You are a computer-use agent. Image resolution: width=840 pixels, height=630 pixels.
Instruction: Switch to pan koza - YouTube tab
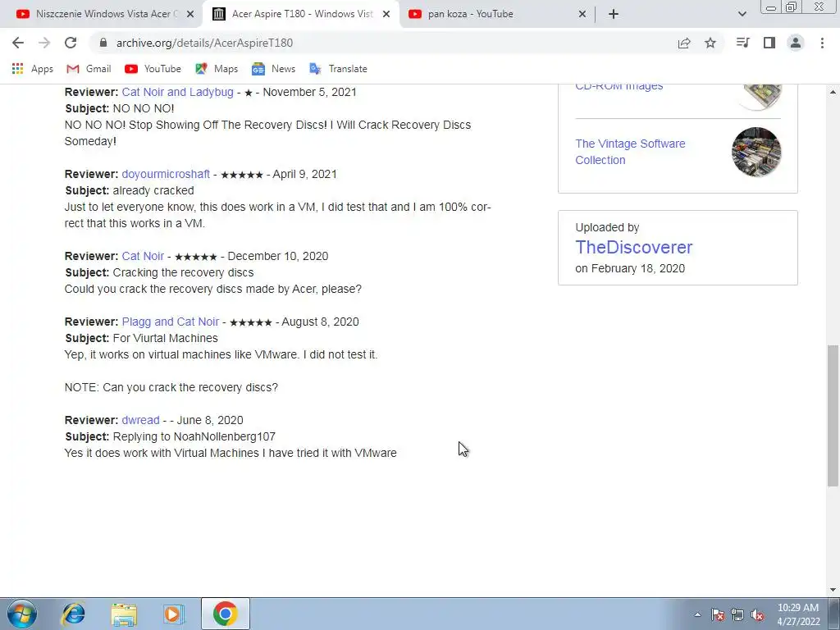pyautogui.click(x=497, y=14)
